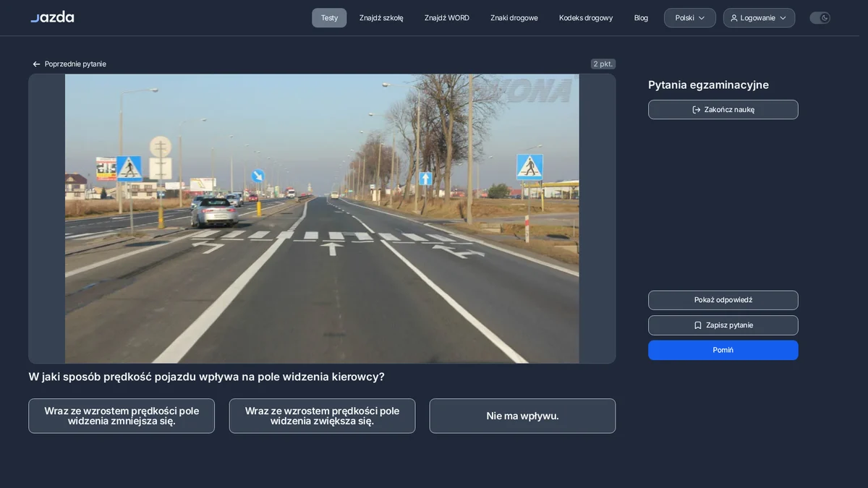Toggle the dark mode switch
The image size is (868, 488).
click(x=820, y=18)
